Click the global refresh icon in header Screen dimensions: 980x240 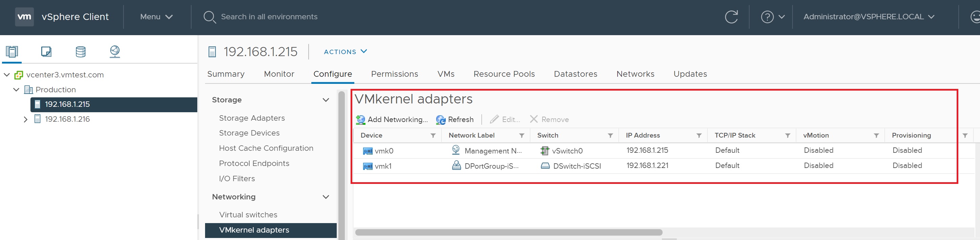coord(731,17)
